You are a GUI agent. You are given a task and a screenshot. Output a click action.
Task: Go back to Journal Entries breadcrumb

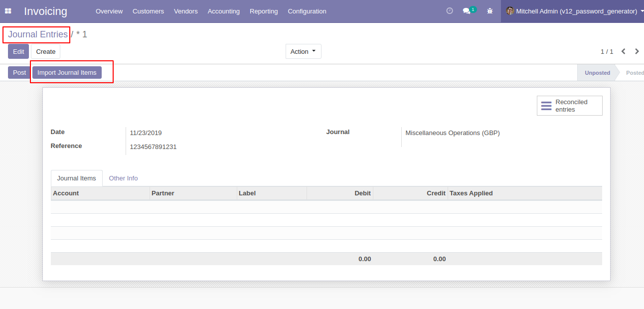pyautogui.click(x=38, y=34)
